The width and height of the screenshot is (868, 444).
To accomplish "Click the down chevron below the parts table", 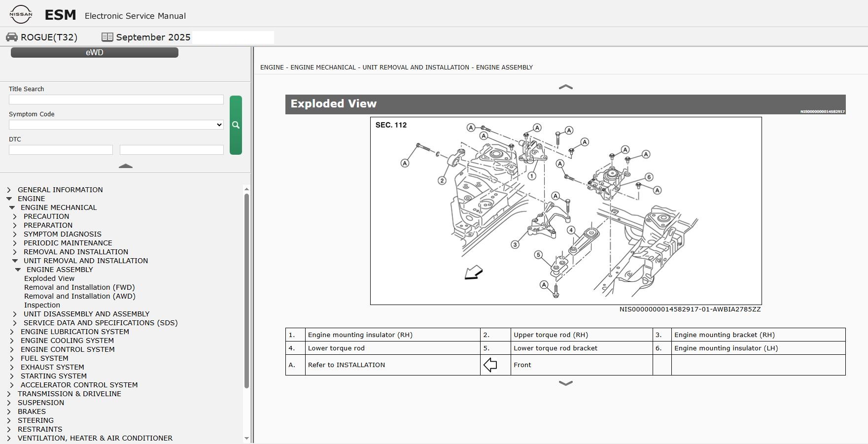I will click(565, 383).
